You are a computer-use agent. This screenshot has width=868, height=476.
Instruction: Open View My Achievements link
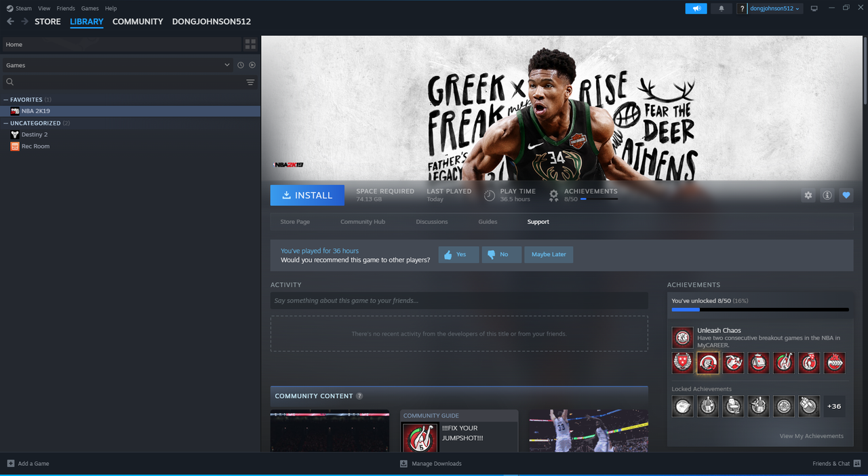[x=812, y=436]
